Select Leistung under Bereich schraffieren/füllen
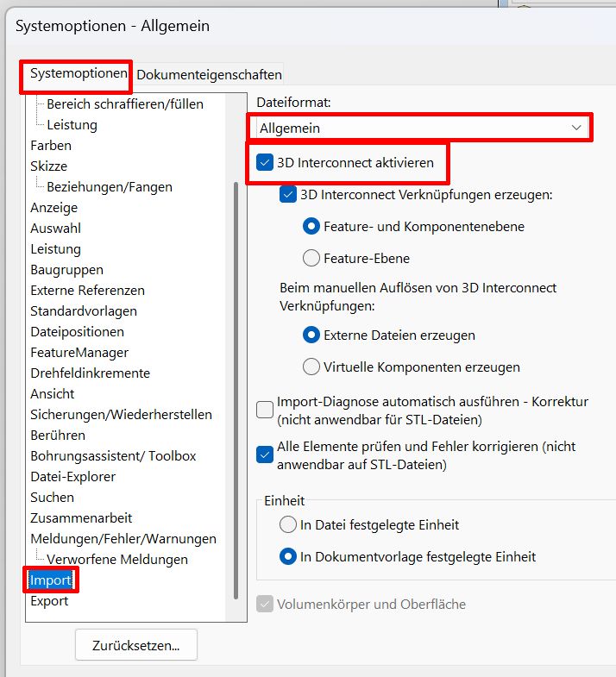 pos(72,125)
